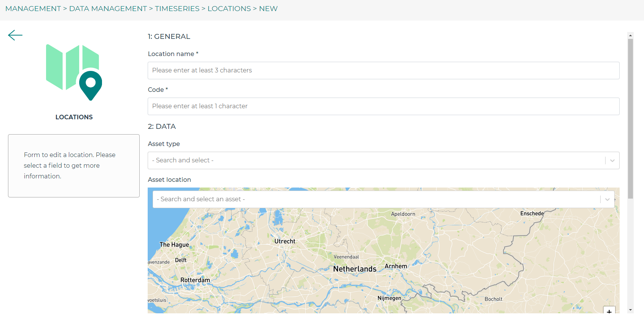Focus the Code input field
This screenshot has width=644, height=324.
coord(383,106)
